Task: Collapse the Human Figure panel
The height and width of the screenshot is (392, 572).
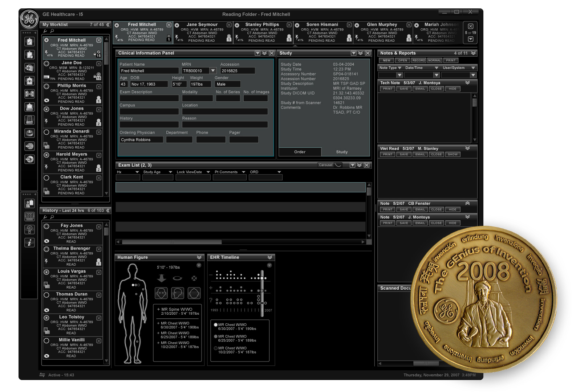Action: [199, 257]
